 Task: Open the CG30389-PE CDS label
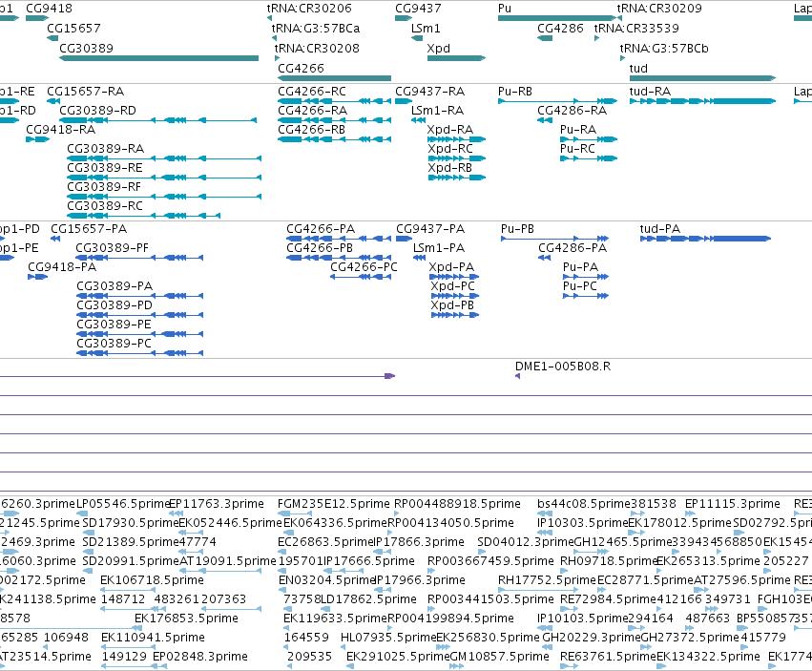[x=114, y=325]
